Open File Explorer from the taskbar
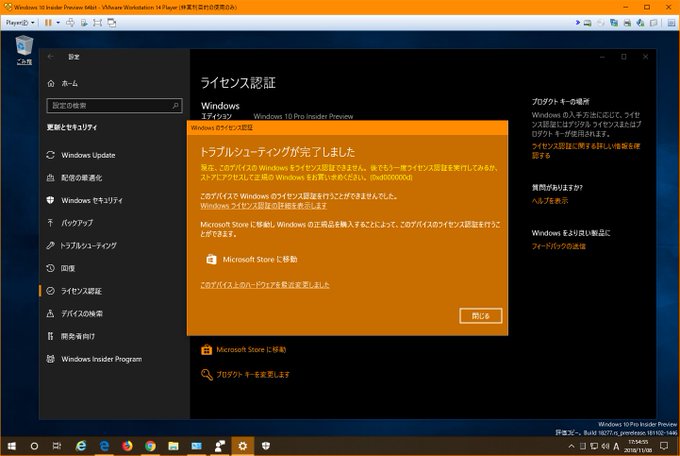Image resolution: width=680 pixels, height=456 pixels. 173,446
